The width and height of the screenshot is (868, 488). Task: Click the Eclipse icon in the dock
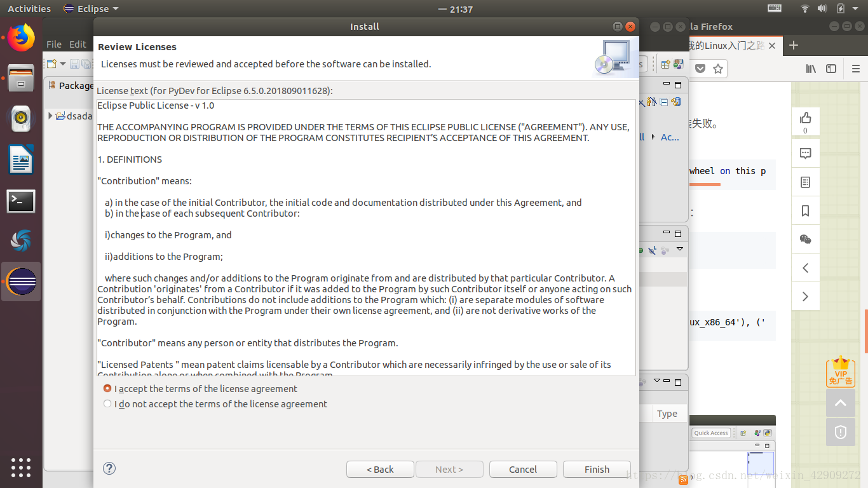pyautogui.click(x=21, y=281)
